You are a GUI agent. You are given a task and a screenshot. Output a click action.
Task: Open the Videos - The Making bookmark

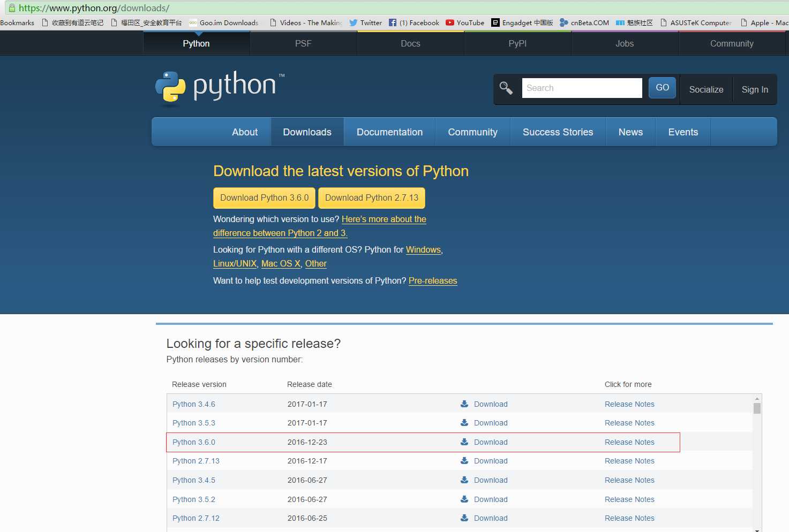(x=306, y=22)
